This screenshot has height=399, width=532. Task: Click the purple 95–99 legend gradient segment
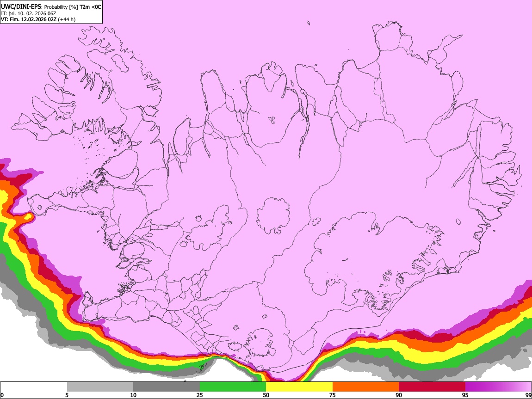[x=498, y=387]
